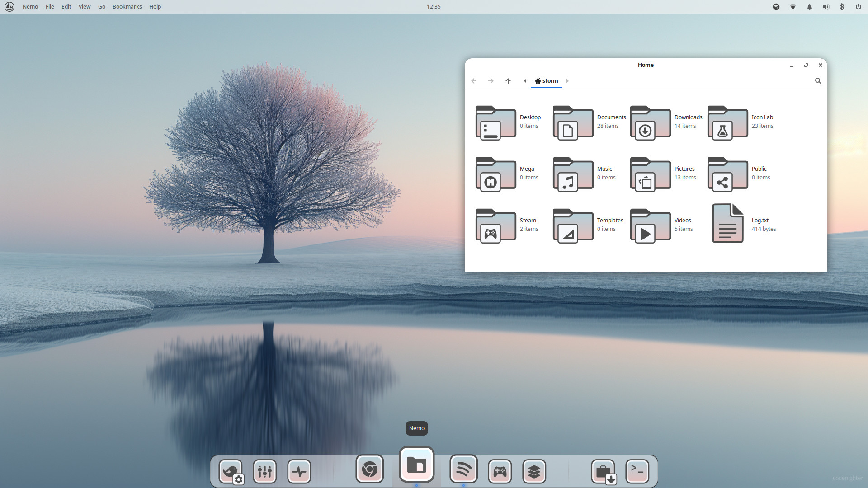868x488 pixels.
Task: Open the Steam folder
Action: coord(495,226)
